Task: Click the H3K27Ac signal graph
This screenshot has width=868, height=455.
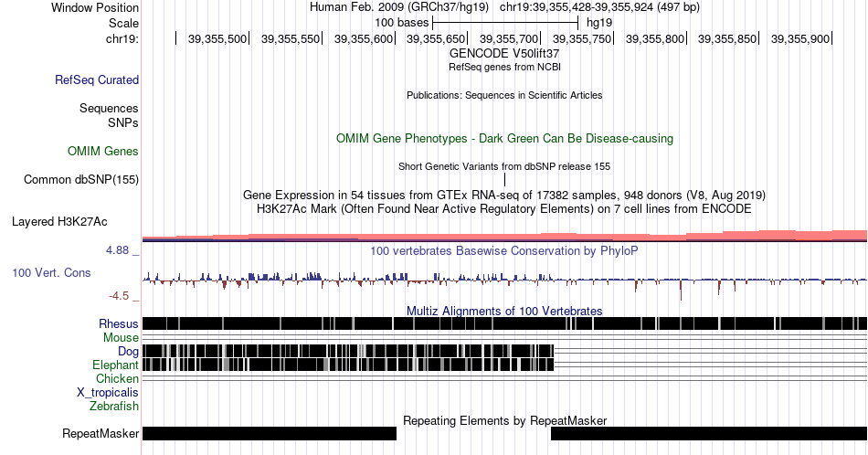Action: point(504,237)
